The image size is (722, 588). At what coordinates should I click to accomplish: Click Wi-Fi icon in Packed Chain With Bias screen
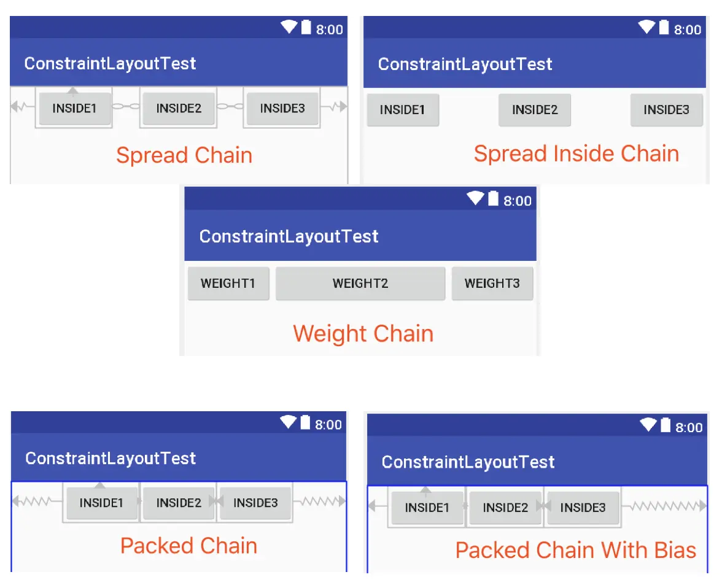[x=648, y=425]
